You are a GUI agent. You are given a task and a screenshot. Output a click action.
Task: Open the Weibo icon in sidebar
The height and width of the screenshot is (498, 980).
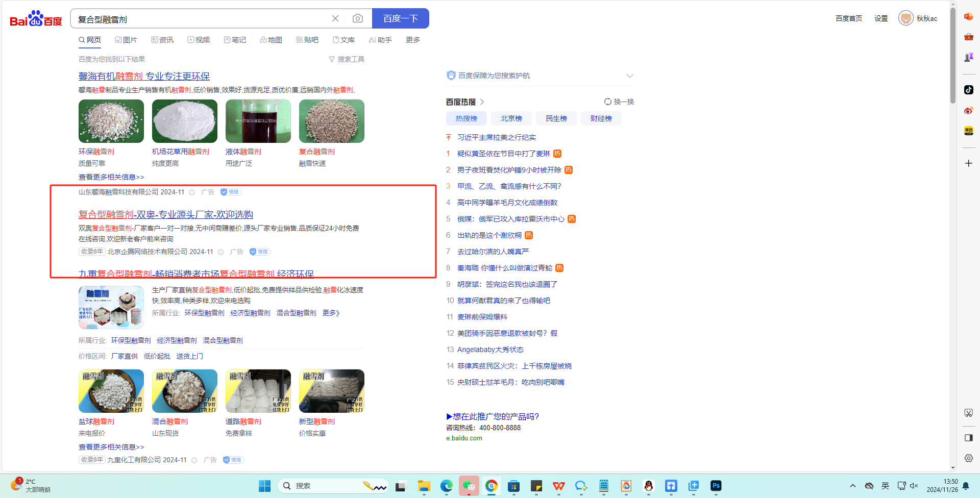tap(968, 111)
